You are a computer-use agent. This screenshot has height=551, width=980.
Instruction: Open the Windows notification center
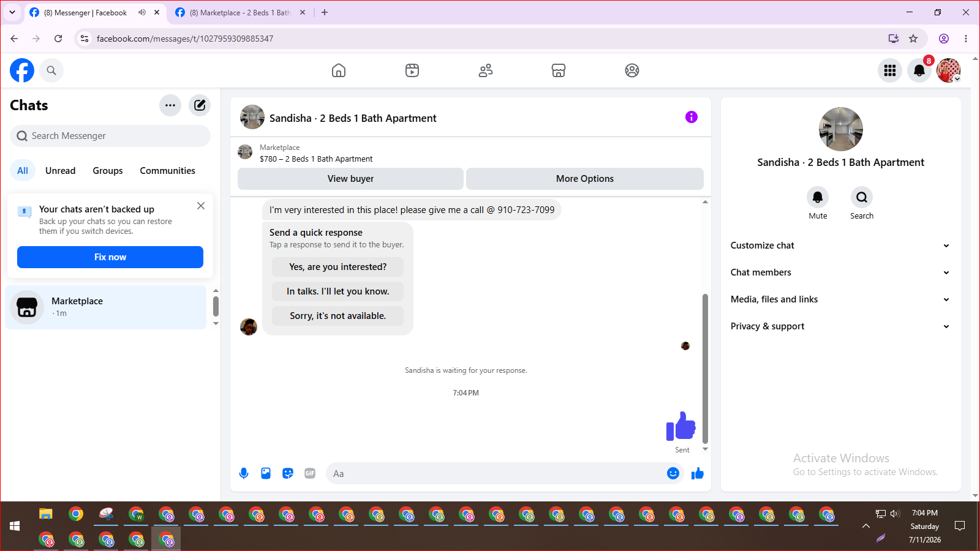(x=960, y=526)
